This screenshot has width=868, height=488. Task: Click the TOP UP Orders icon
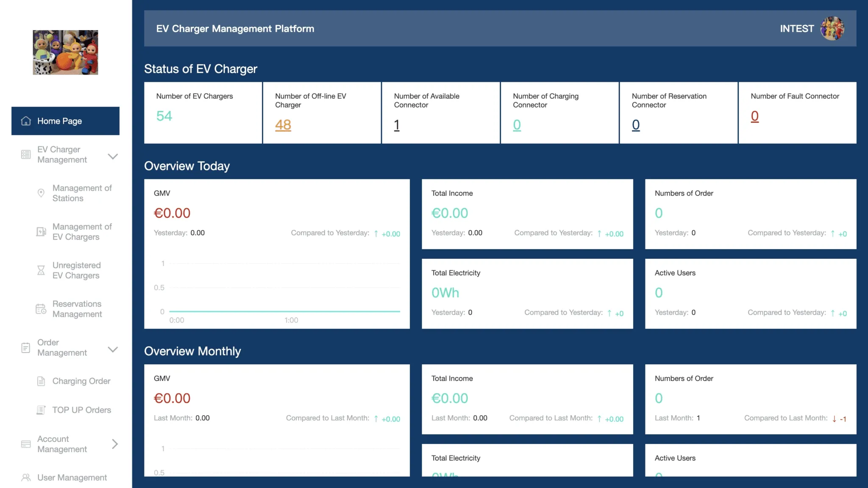click(41, 410)
